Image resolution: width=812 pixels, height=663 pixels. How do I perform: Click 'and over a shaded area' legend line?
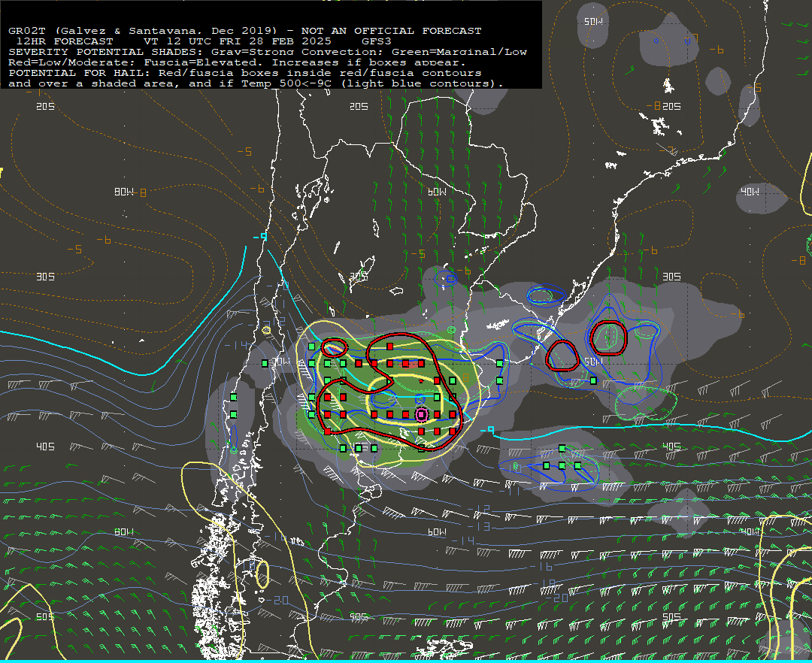pyautogui.click(x=256, y=83)
